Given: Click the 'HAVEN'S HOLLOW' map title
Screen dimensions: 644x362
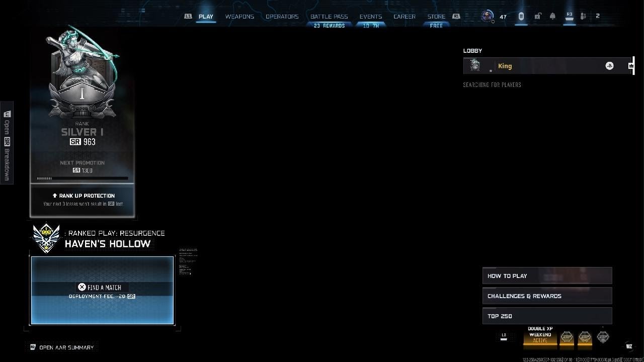Looking at the screenshot, I should [x=108, y=244].
